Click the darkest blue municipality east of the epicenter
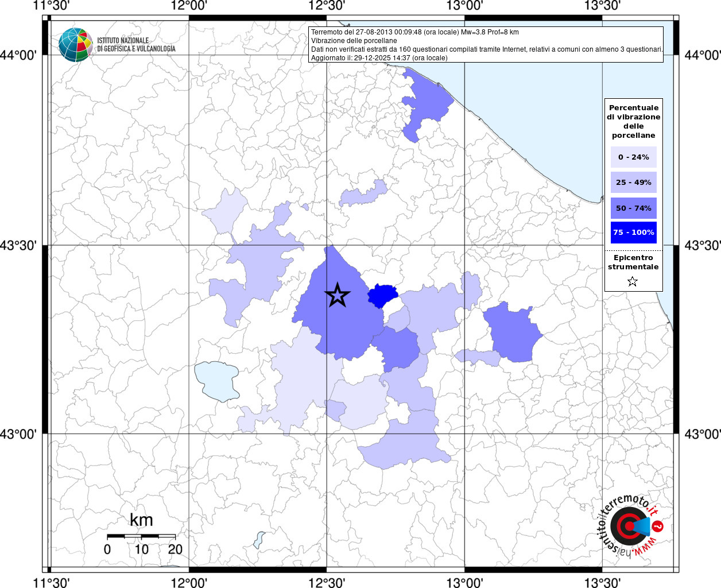The height and width of the screenshot is (588, 721). [x=382, y=296]
